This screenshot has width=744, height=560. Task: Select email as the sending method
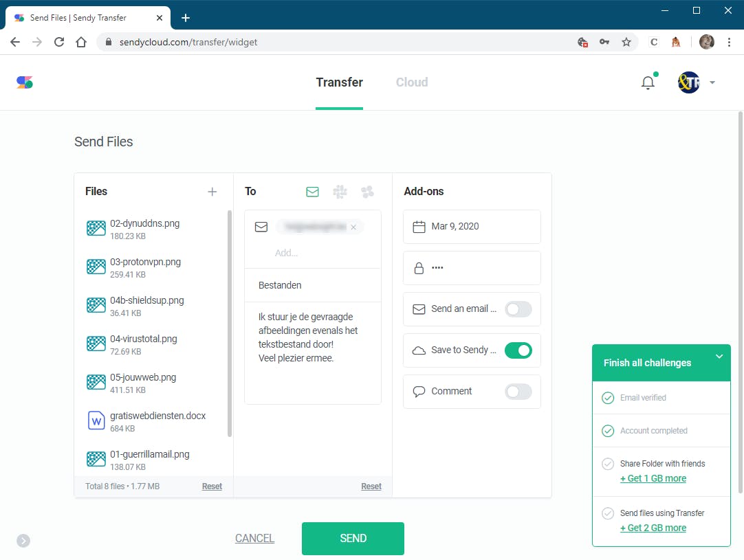click(312, 192)
